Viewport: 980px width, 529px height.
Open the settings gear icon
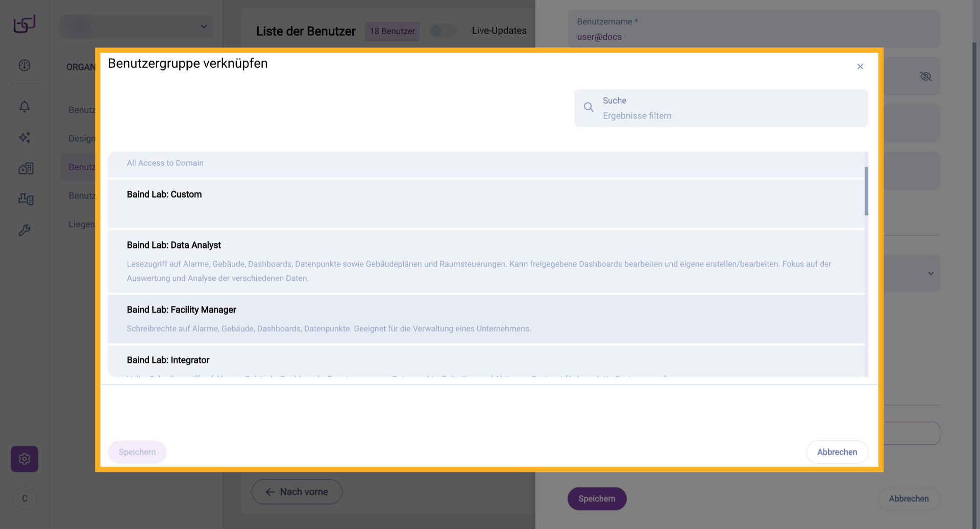click(24, 459)
